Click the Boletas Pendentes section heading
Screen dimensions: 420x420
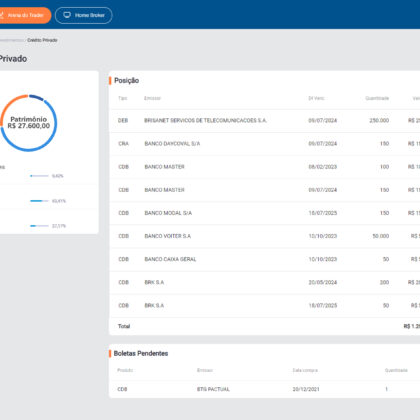click(x=141, y=353)
